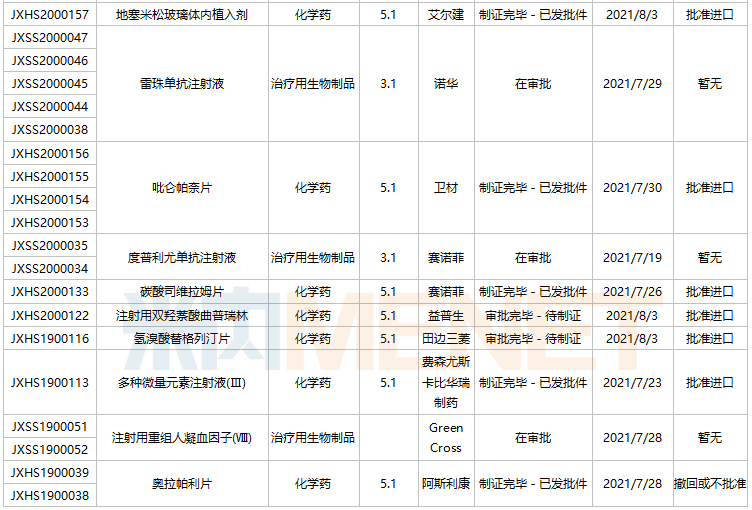The image size is (752, 510).
Task: Click drug name 吡仑帕奈片
Action: (x=182, y=188)
